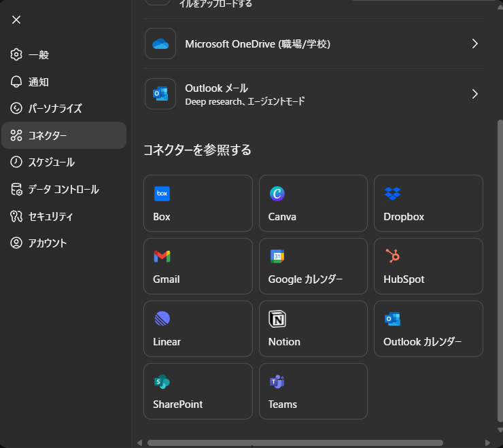Click the scroll-down arrow
The width and height of the screenshot is (503, 448).
pyautogui.click(x=500, y=430)
